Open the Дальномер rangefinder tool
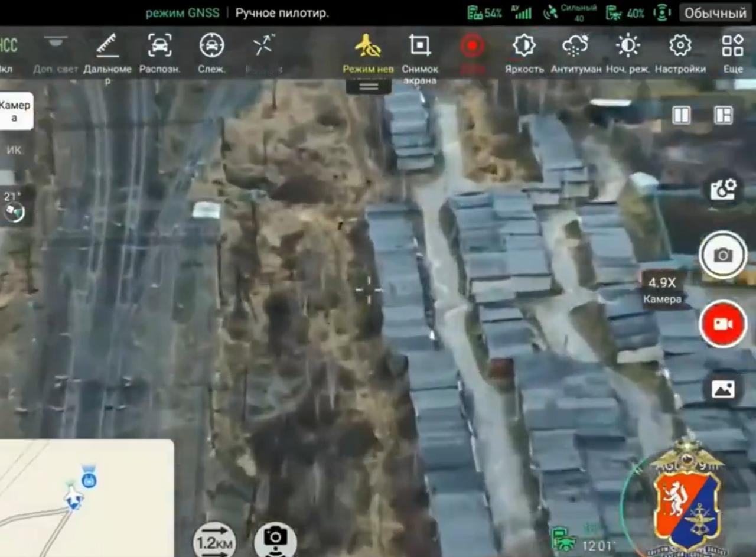The height and width of the screenshot is (557, 756). pyautogui.click(x=107, y=57)
